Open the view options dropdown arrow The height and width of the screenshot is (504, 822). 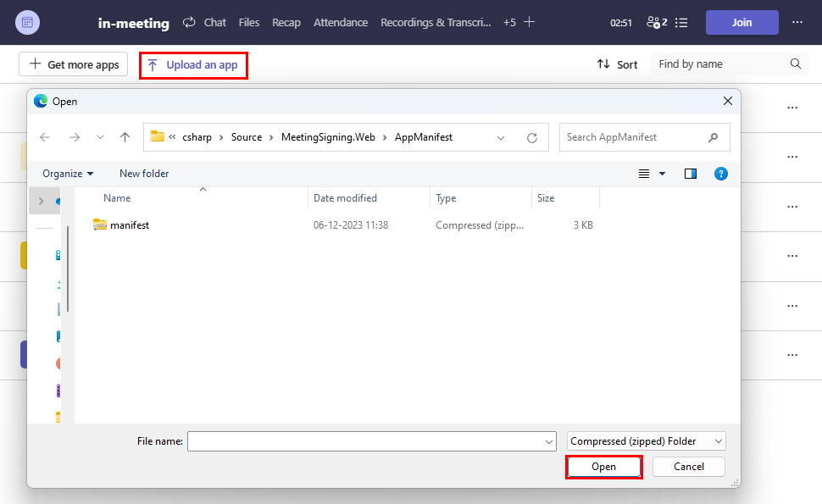[x=662, y=174]
